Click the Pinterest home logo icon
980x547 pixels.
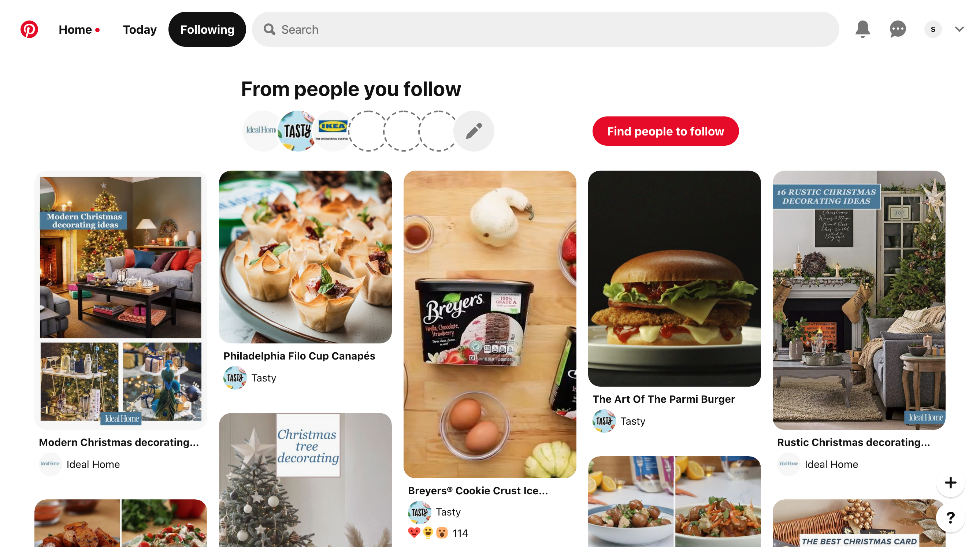click(x=29, y=28)
